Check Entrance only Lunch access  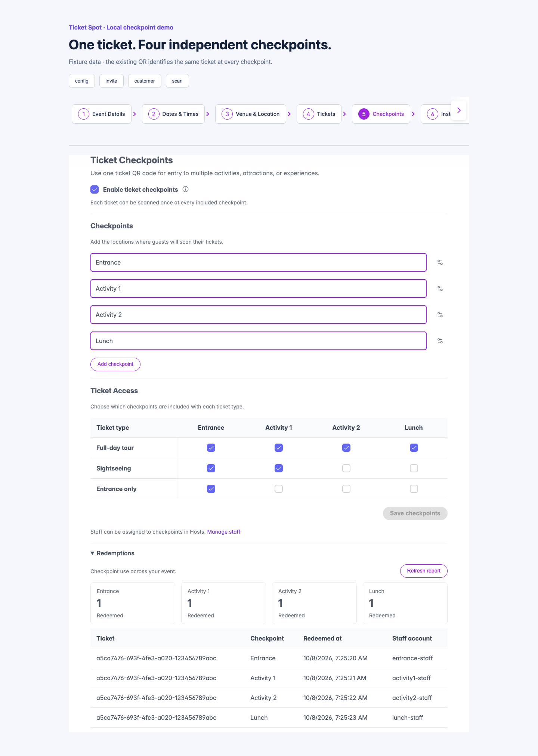point(414,489)
